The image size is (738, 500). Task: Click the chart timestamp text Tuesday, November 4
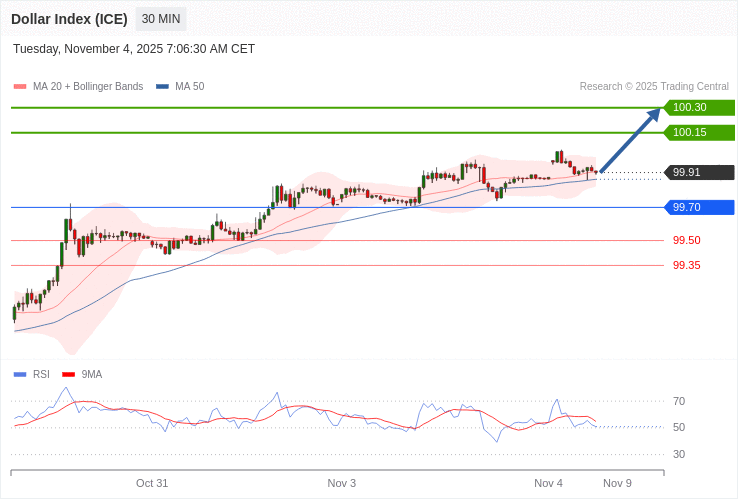click(x=134, y=49)
